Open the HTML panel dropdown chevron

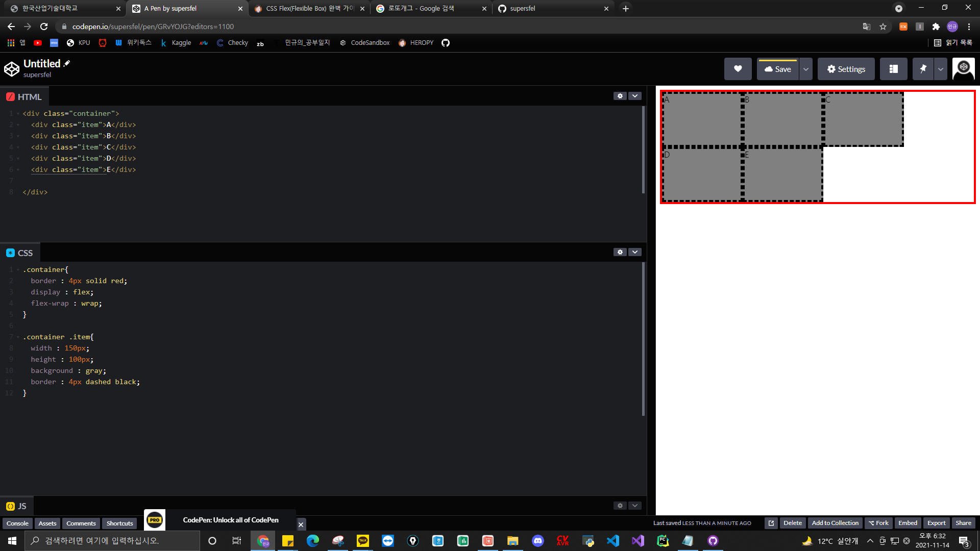[x=635, y=96]
